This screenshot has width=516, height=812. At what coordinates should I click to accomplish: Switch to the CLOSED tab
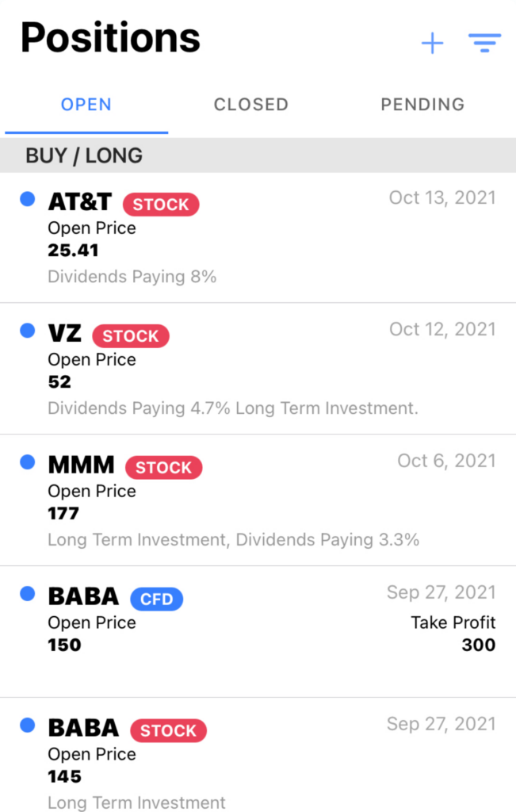point(250,105)
